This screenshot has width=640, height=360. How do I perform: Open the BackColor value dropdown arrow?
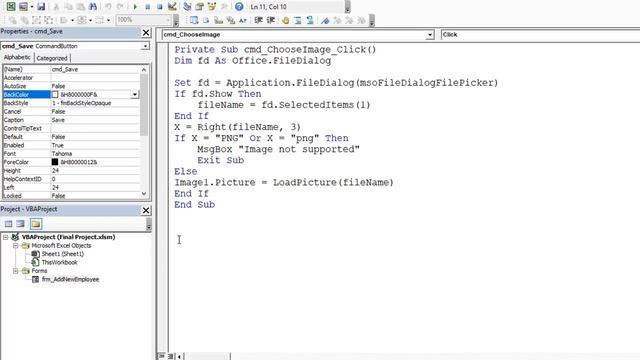coord(135,95)
